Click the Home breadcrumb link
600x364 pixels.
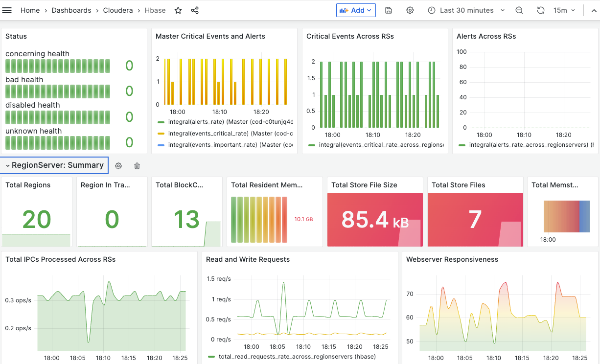point(30,10)
